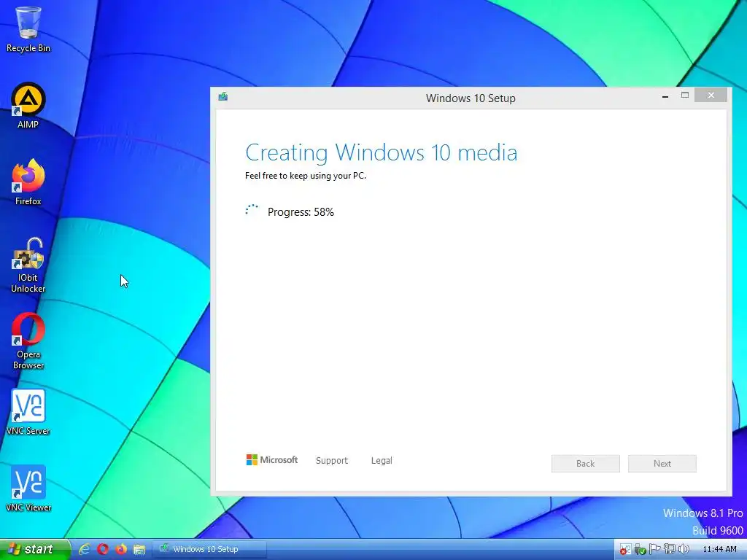747x560 pixels.
Task: Click the volume speaker tray icon
Action: coord(684,550)
